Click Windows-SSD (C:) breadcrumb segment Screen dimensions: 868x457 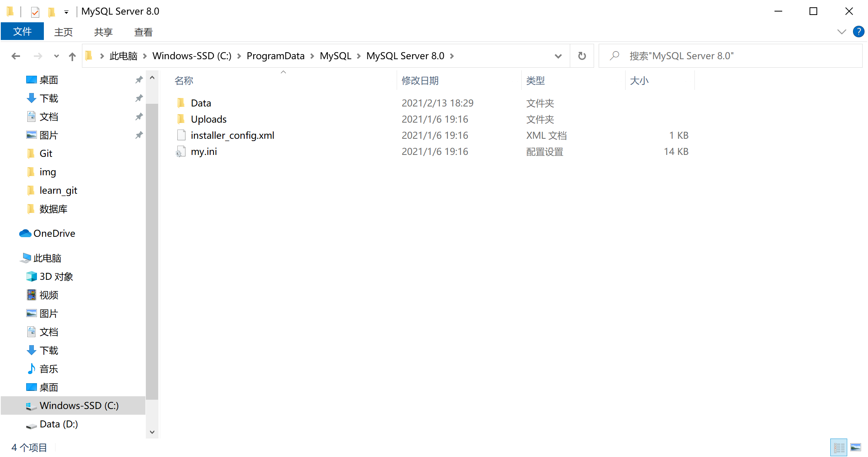coord(192,56)
